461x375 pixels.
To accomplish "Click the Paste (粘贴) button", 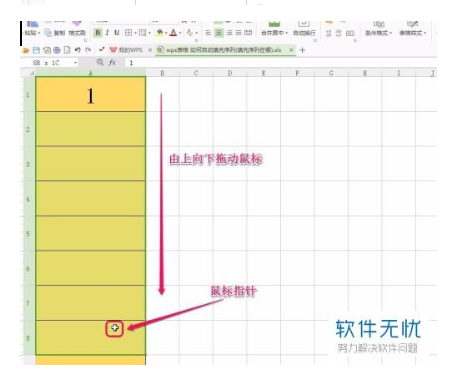I will [31, 28].
